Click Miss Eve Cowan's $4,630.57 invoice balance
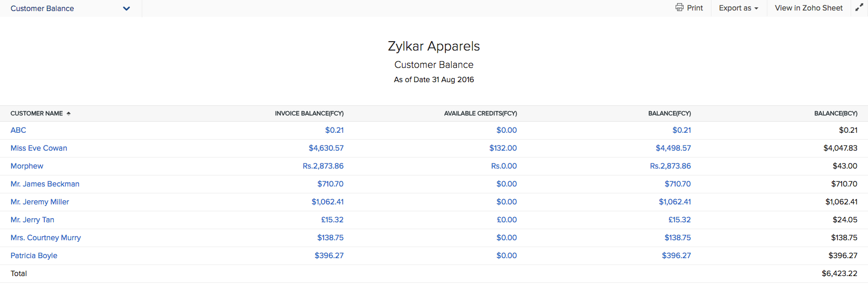This screenshot has width=868, height=294. (x=326, y=148)
